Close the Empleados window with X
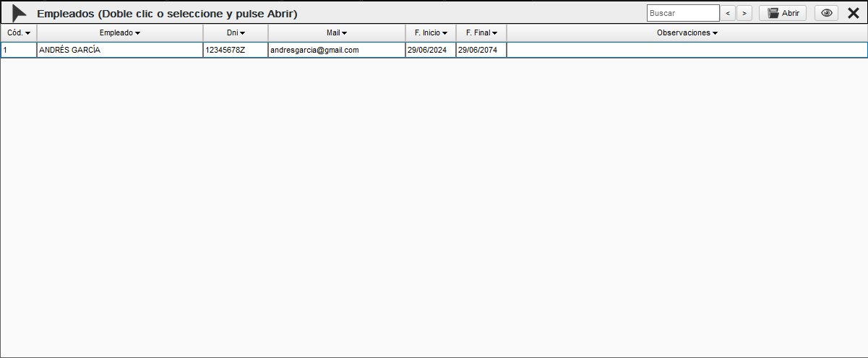868x358 pixels. click(x=854, y=13)
